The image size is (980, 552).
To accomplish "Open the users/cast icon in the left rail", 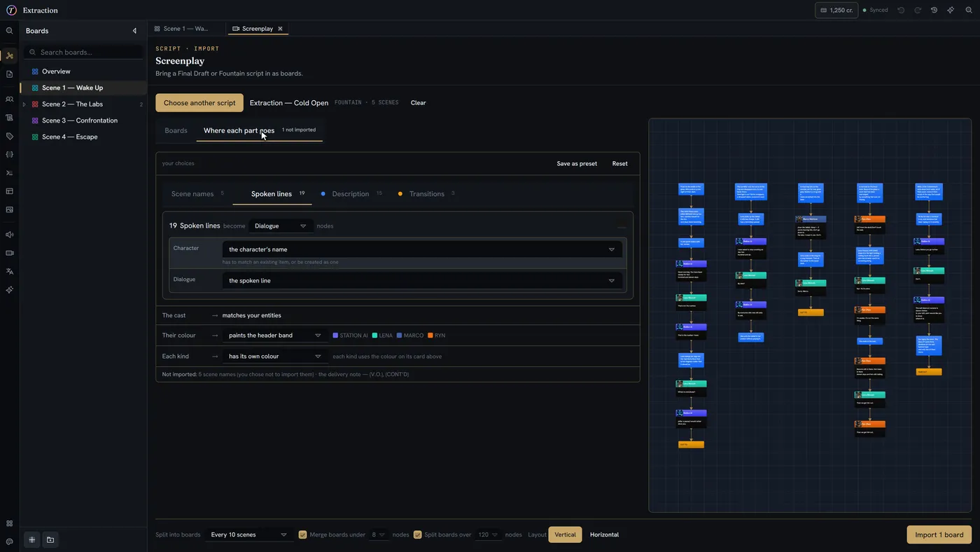I will (10, 99).
